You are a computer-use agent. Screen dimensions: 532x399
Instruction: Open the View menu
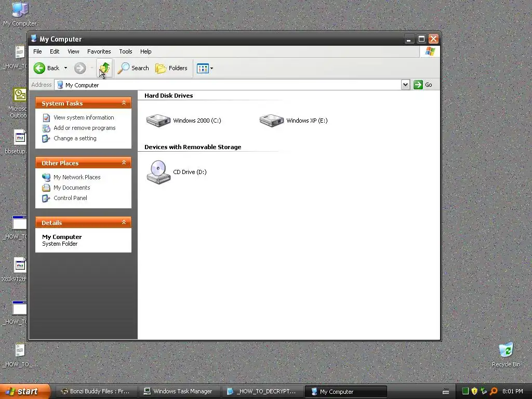pyautogui.click(x=73, y=51)
